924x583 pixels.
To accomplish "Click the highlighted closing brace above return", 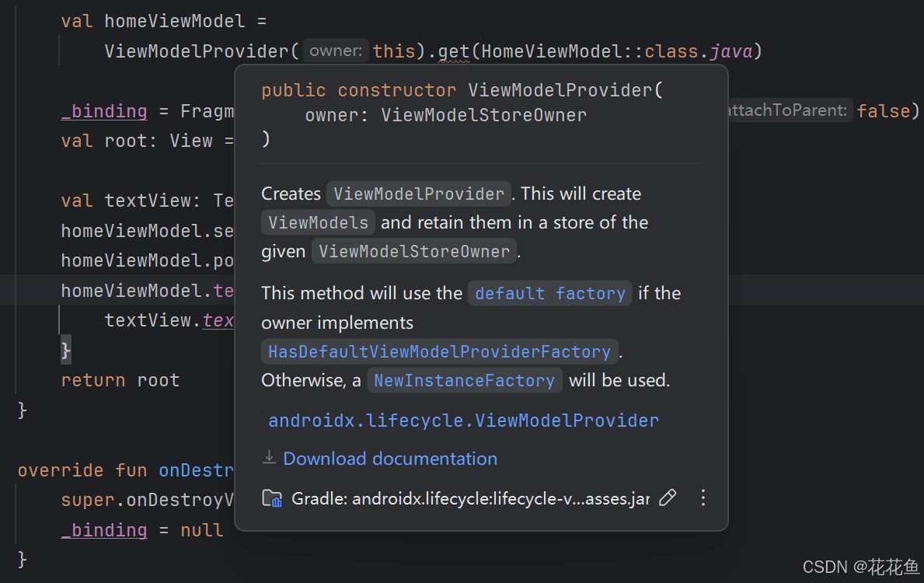I will (65, 350).
